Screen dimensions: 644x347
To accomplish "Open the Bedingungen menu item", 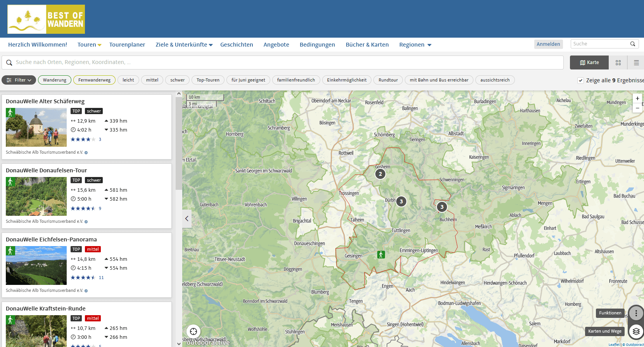I will (x=317, y=45).
